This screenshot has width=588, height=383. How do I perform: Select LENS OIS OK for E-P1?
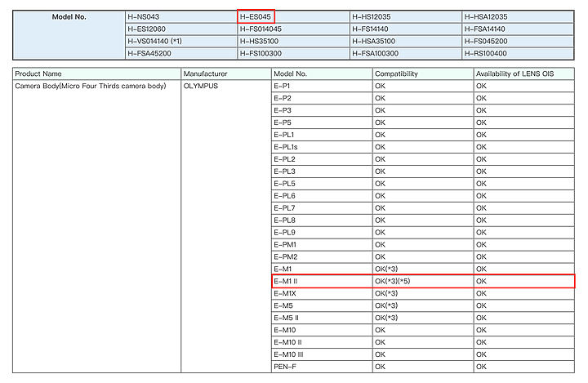(x=523, y=86)
